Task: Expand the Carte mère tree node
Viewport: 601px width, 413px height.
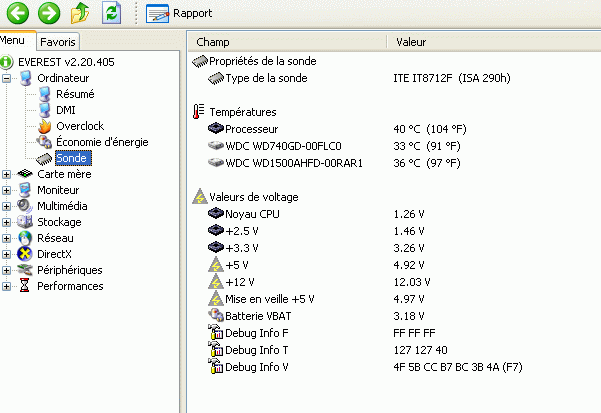Action: click(8, 174)
